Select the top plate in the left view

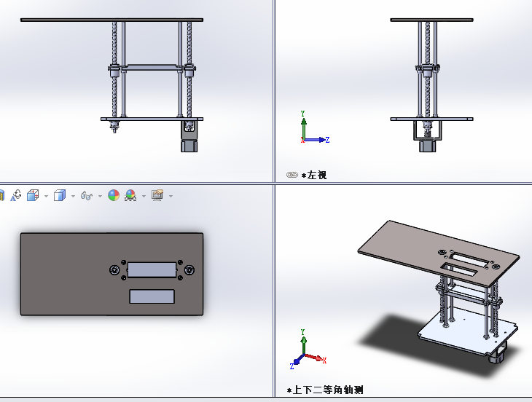pyautogui.click(x=431, y=20)
